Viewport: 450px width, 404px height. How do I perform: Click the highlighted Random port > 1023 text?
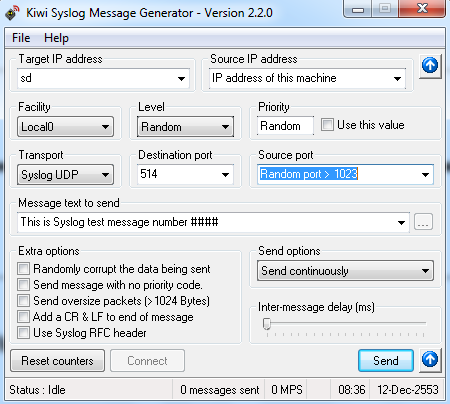(309, 174)
